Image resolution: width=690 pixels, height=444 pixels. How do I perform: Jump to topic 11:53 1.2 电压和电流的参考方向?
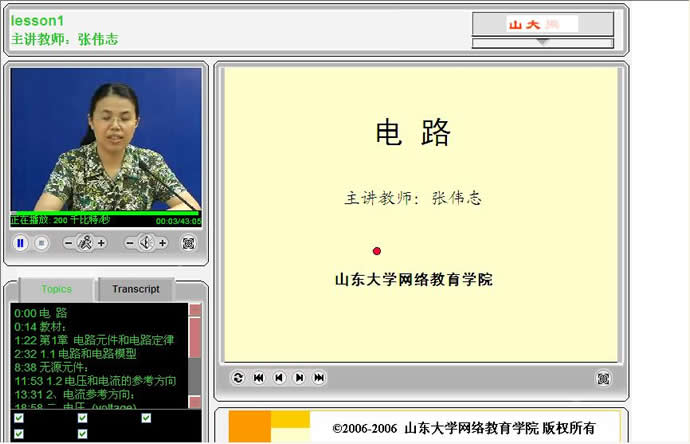tap(95, 381)
